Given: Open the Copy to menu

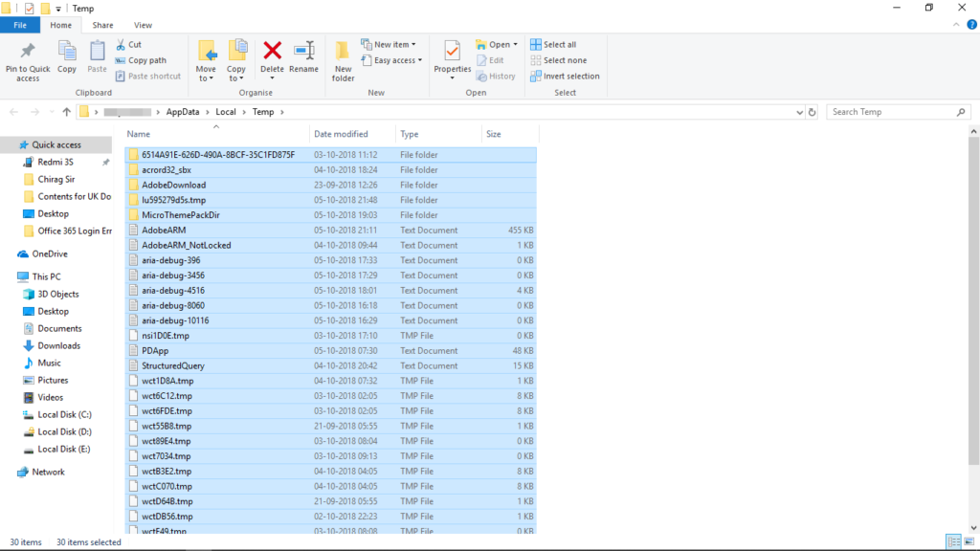Looking at the screenshot, I should pos(236,60).
